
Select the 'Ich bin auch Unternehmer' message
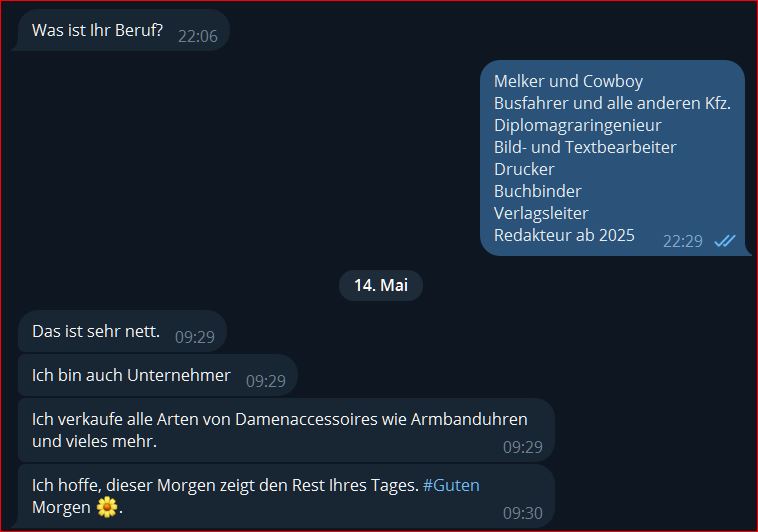point(158,375)
